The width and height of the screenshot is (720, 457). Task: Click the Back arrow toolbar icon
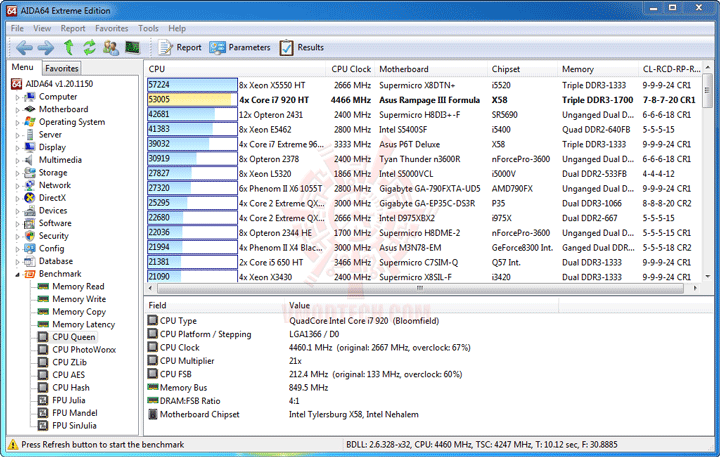24,47
